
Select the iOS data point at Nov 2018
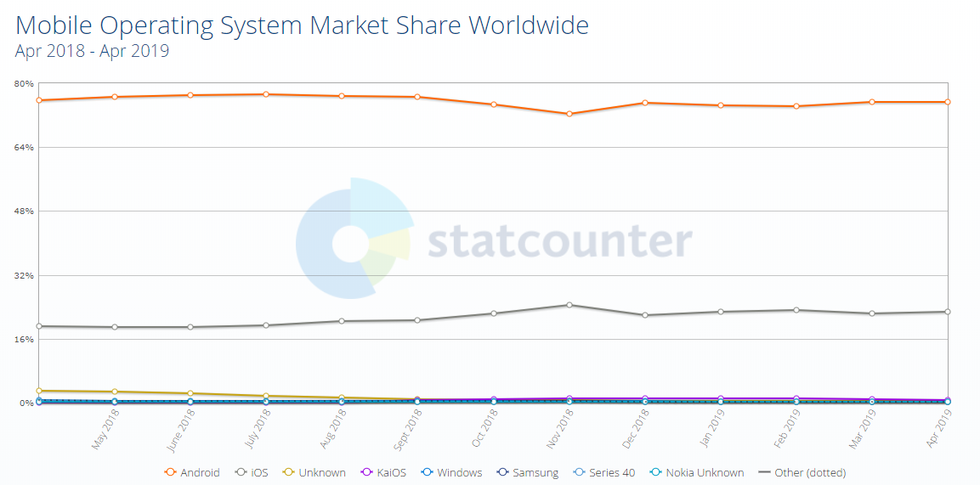click(x=569, y=304)
